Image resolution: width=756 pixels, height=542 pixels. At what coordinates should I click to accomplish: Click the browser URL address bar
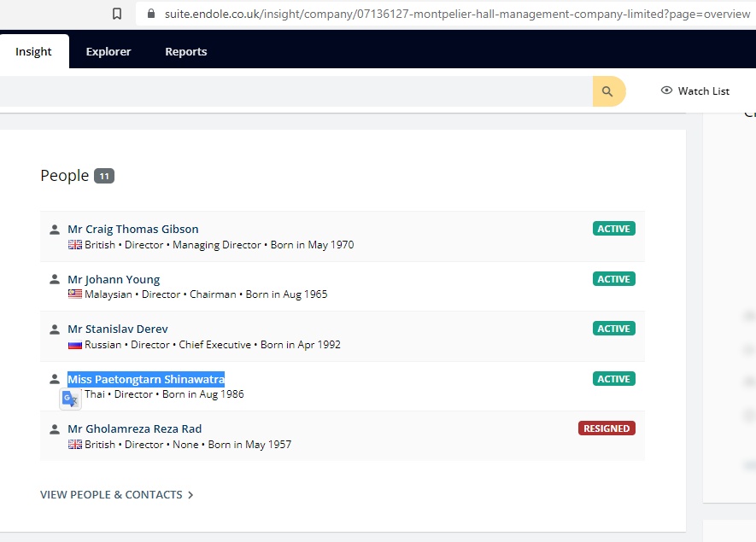point(444,14)
